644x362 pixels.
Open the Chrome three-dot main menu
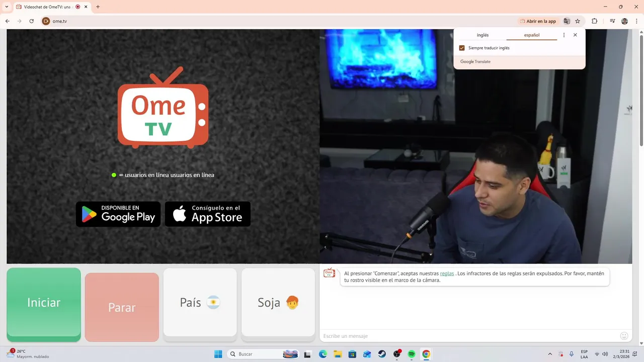click(x=636, y=21)
